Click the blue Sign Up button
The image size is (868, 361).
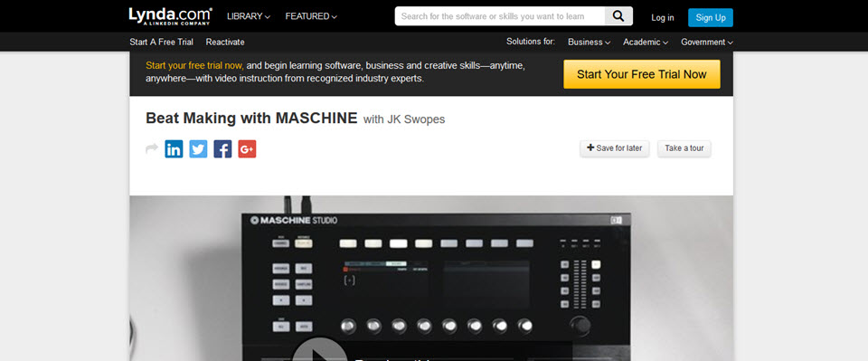pos(711,18)
